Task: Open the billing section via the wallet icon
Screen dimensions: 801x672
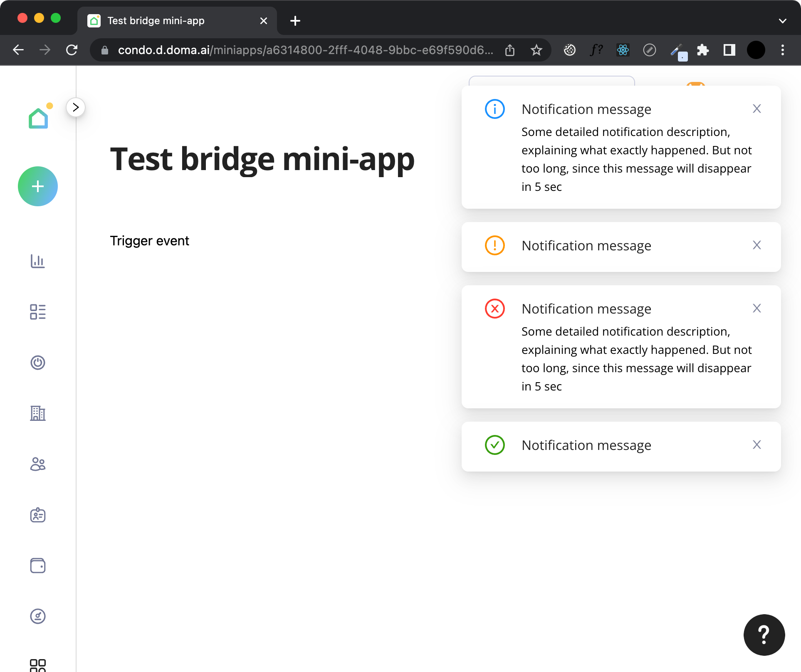Action: click(38, 566)
